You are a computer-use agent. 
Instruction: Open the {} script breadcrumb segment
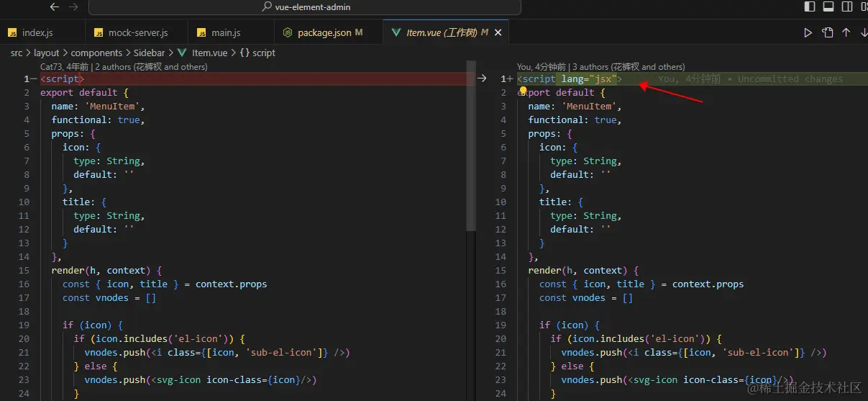tap(257, 53)
